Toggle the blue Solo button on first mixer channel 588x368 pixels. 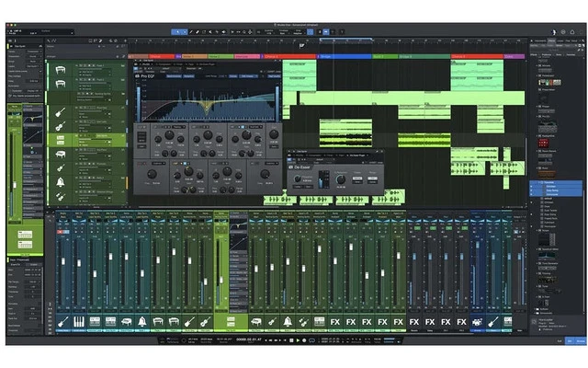click(66, 232)
